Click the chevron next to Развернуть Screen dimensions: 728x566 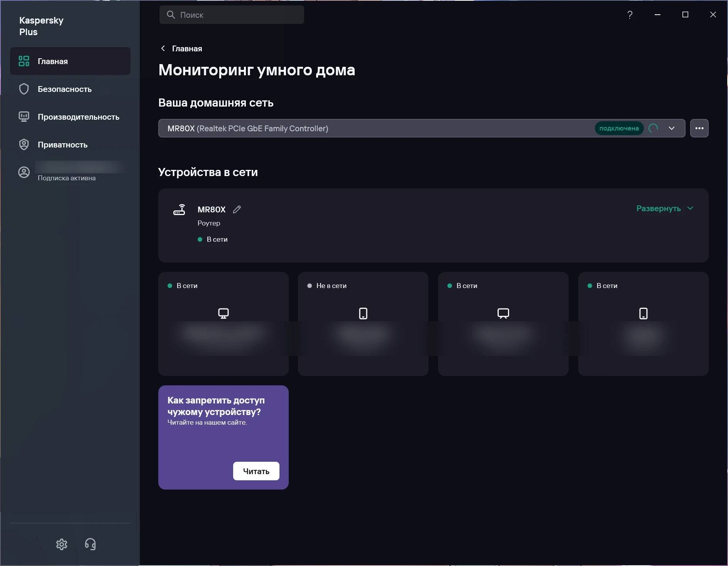point(691,208)
